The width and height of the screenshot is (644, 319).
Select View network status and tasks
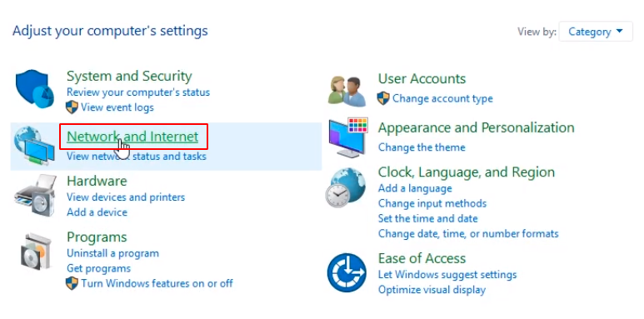[x=137, y=157]
